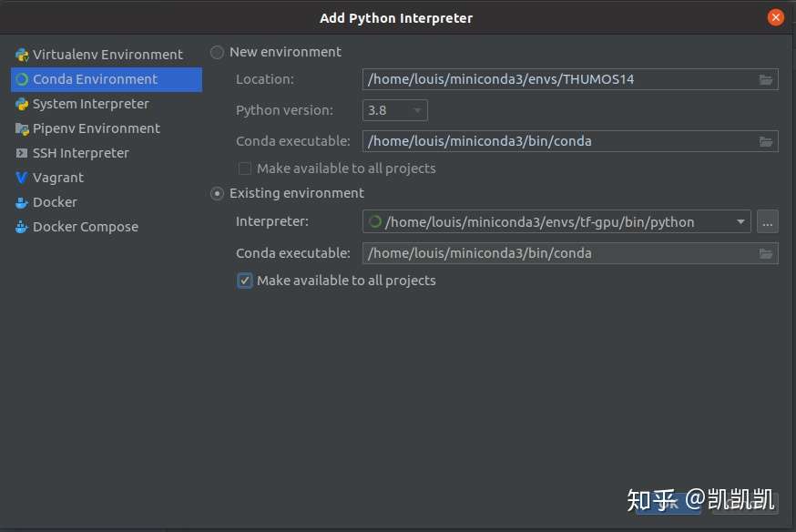This screenshot has width=796, height=532.
Task: Click the SSH Interpreter terminal icon
Action: pyautogui.click(x=22, y=153)
